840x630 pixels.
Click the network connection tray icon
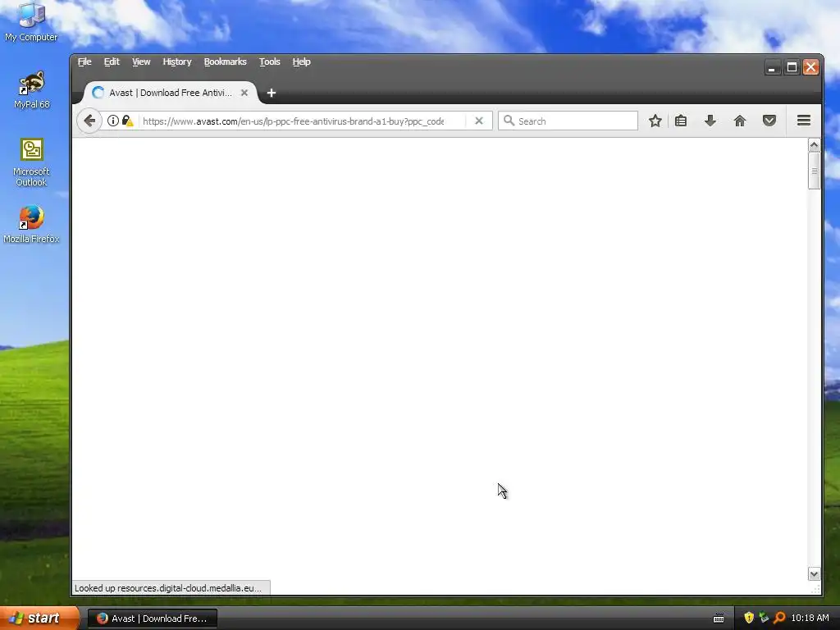(x=764, y=618)
